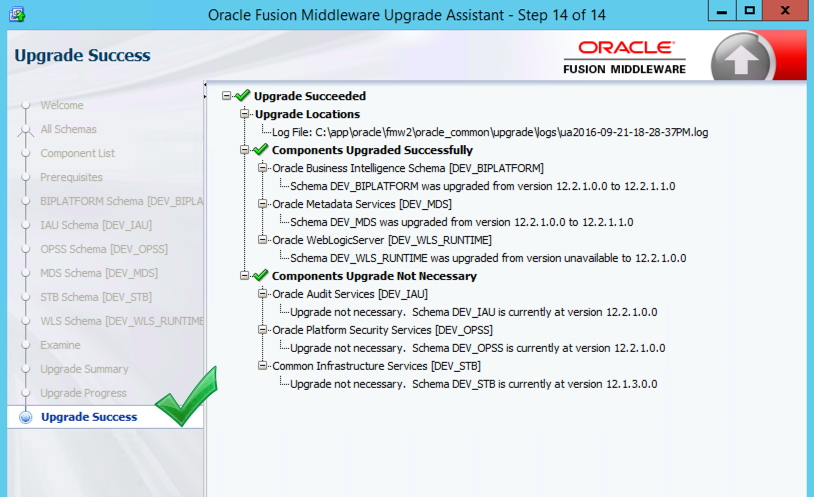
Task: Maximize the Upgrade Assistant window
Action: coord(749,11)
